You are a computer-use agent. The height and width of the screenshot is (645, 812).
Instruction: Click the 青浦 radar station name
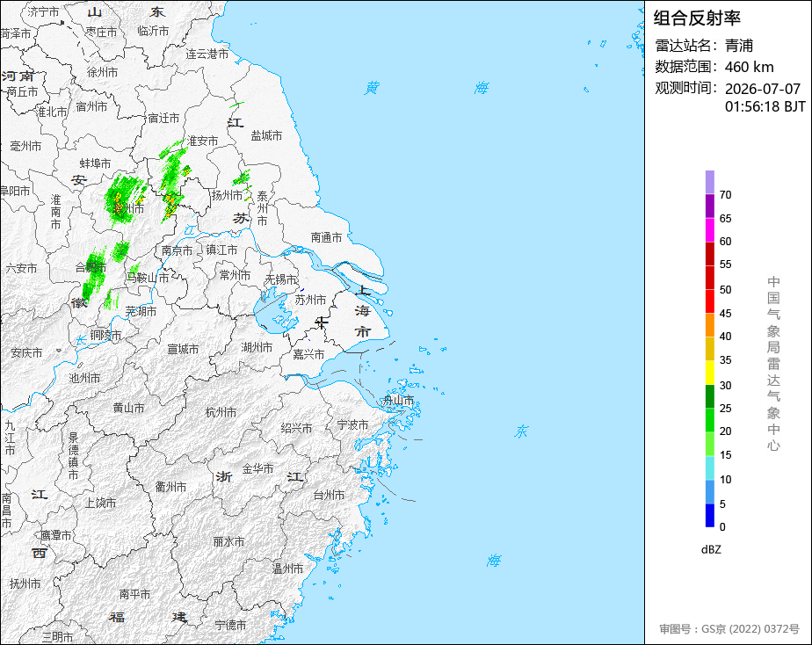coord(739,46)
